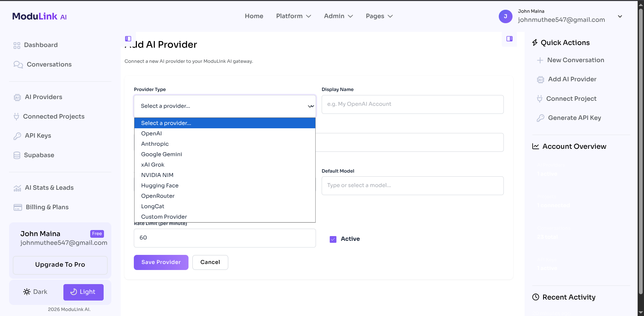Click the purple J user avatar
The height and width of the screenshot is (316, 644).
505,16
